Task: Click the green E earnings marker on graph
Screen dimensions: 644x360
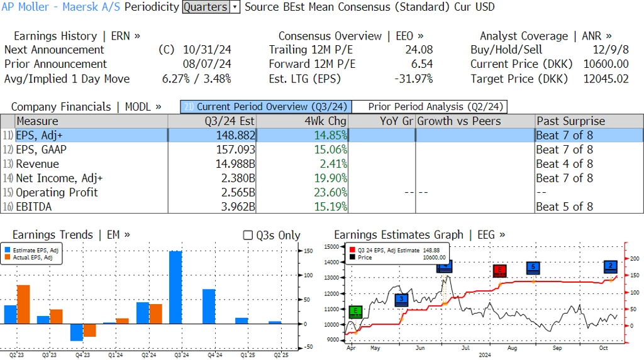Action: point(355,312)
